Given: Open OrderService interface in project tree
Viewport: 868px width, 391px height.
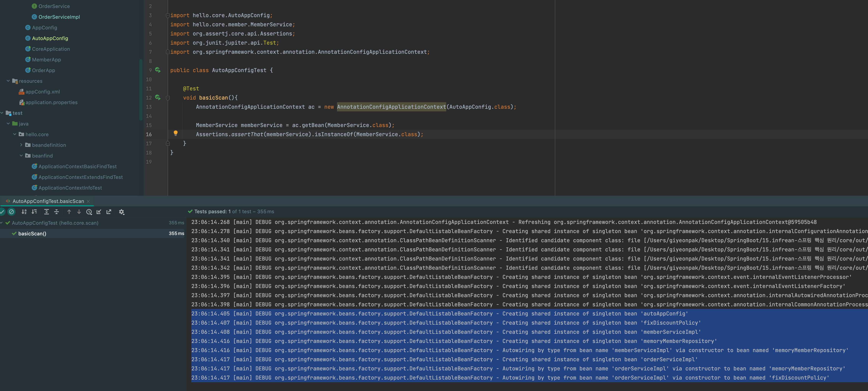Looking at the screenshot, I should [54, 6].
